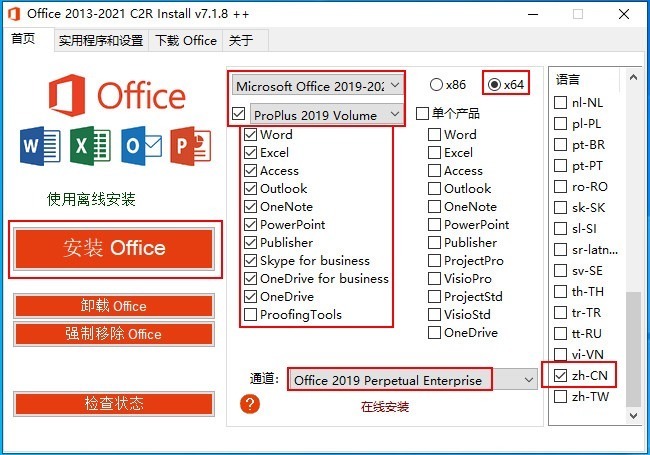Click the Excel app icon
This screenshot has width=650, height=455.
(x=89, y=146)
